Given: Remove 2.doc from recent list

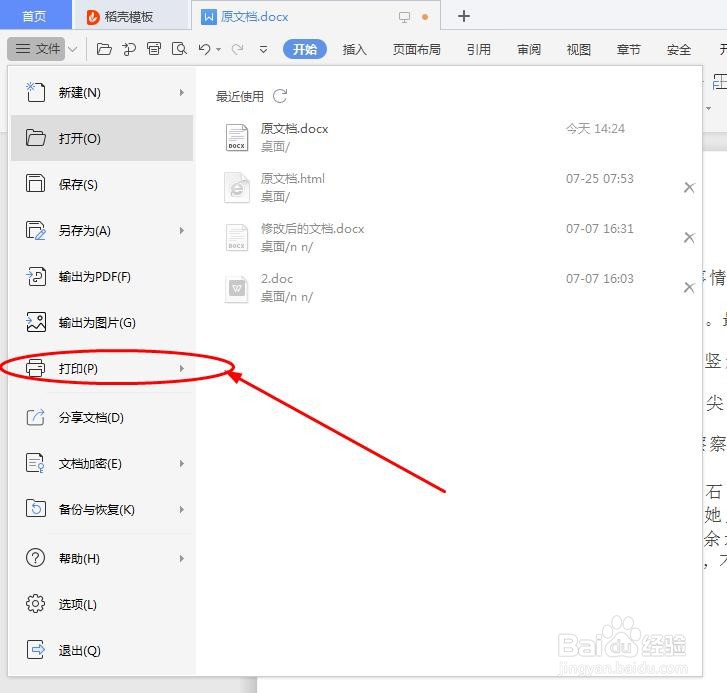Looking at the screenshot, I should point(689,287).
